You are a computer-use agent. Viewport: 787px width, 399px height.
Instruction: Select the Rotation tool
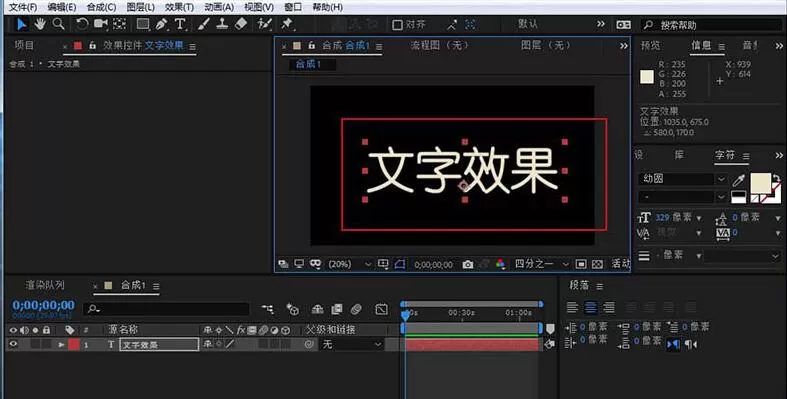click(82, 24)
